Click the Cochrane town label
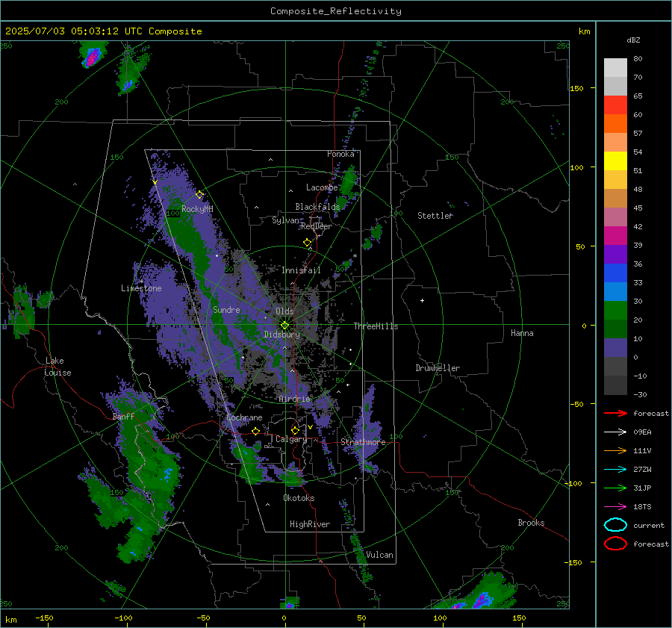Viewport: 672px width, 628px height. coord(244,417)
